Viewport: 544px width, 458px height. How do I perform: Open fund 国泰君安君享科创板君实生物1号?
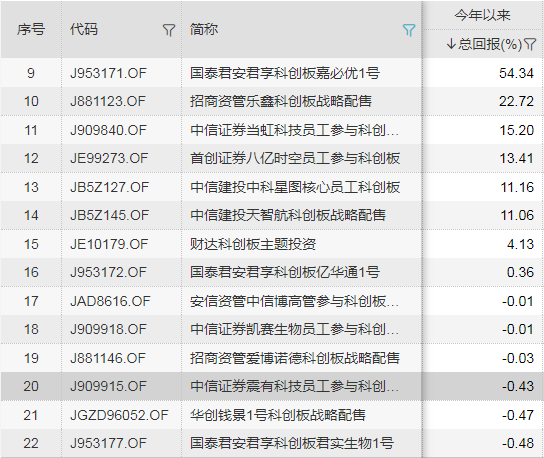(292, 443)
